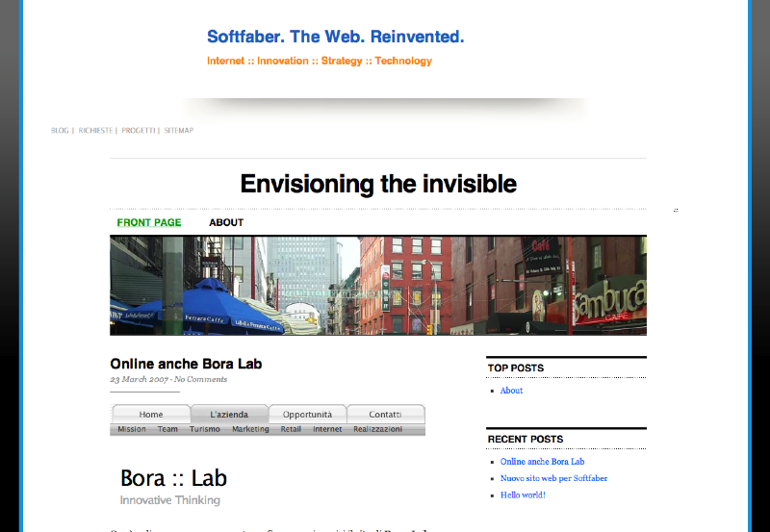Image resolution: width=770 pixels, height=532 pixels.
Task: Click the 'Envisioning the invisible' blog heading
Action: pyautogui.click(x=378, y=184)
